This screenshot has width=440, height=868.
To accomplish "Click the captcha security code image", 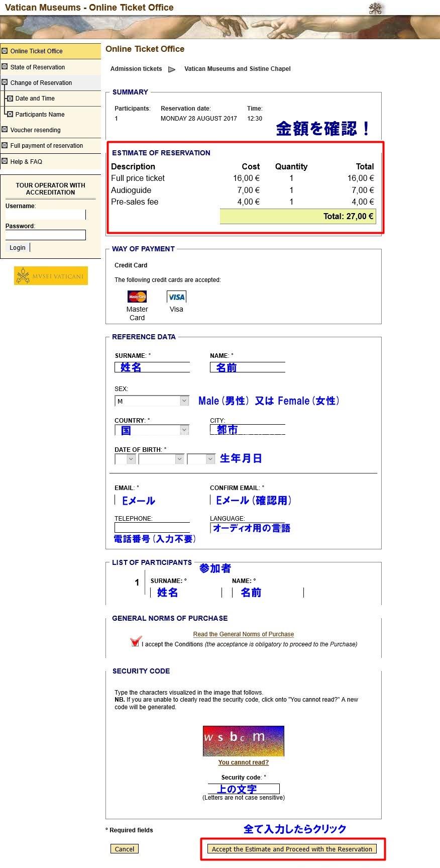I will (244, 741).
